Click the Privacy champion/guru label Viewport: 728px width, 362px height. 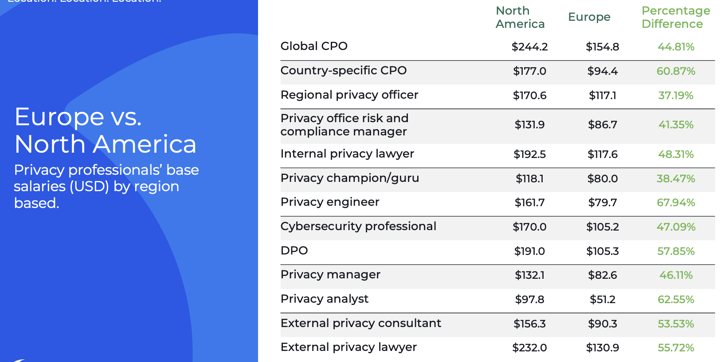350,178
